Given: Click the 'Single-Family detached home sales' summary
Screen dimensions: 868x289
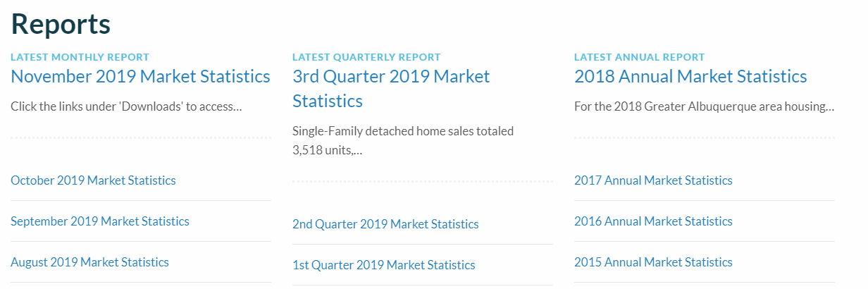Looking at the screenshot, I should pyautogui.click(x=403, y=140).
